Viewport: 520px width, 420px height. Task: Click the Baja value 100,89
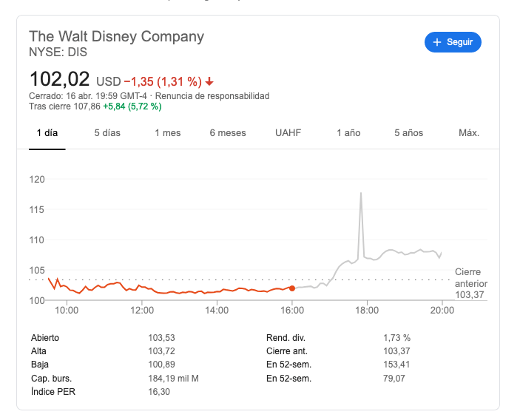point(161,365)
